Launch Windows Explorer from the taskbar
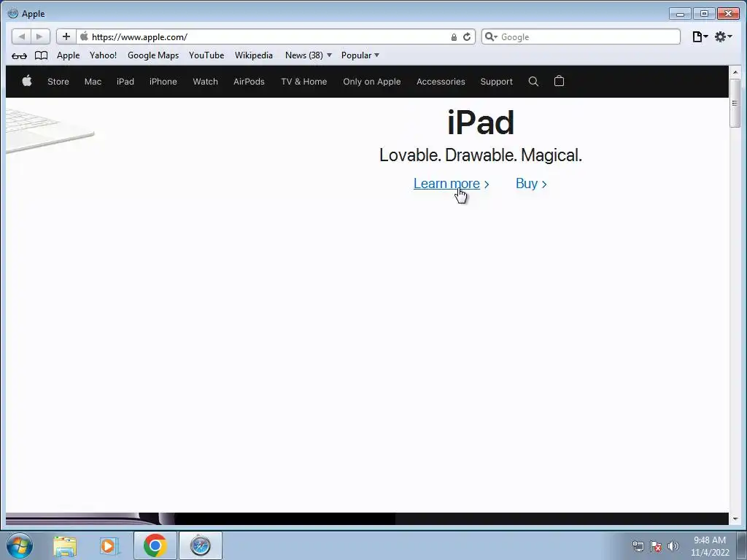The image size is (747, 560). (x=65, y=546)
